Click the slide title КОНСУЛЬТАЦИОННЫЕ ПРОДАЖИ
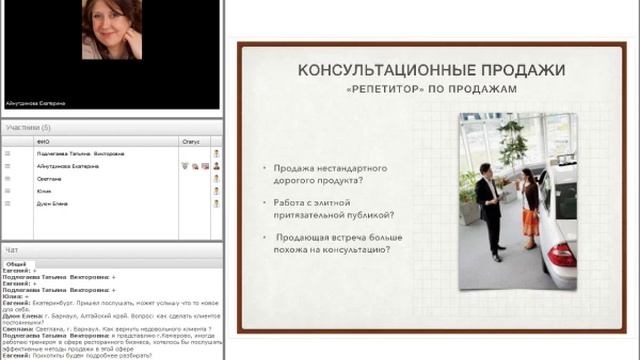This screenshot has height=360, width=640. pyautogui.click(x=431, y=70)
